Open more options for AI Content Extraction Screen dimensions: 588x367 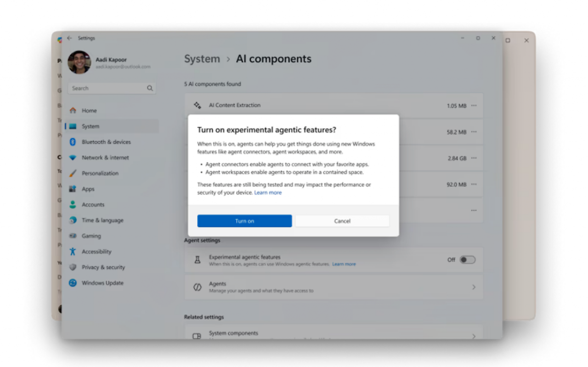click(x=474, y=105)
